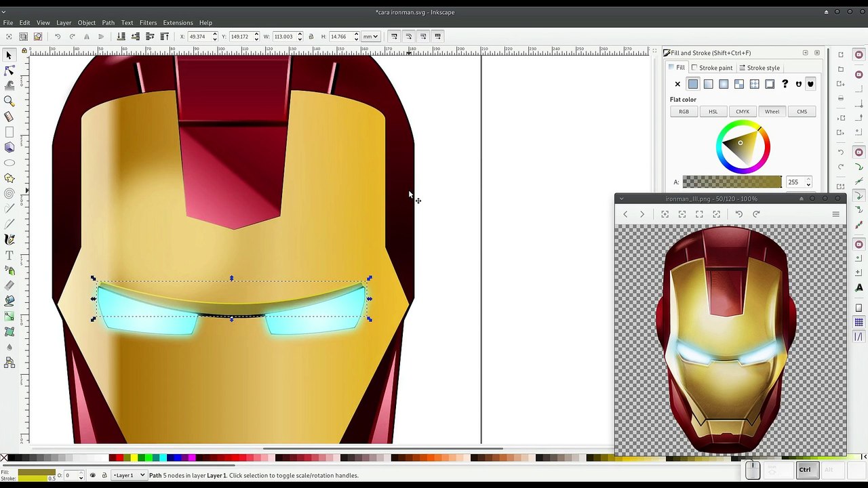
Task: Set fill to Flat color
Action: click(693, 84)
